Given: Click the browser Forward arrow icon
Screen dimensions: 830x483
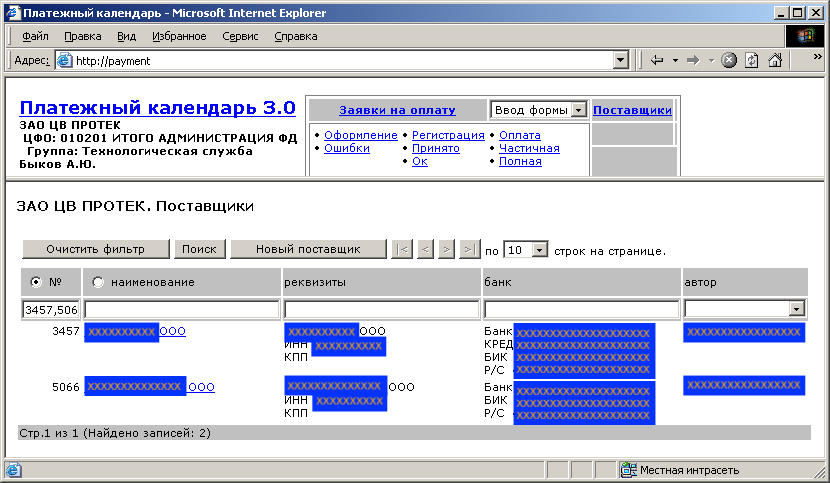Looking at the screenshot, I should (692, 60).
